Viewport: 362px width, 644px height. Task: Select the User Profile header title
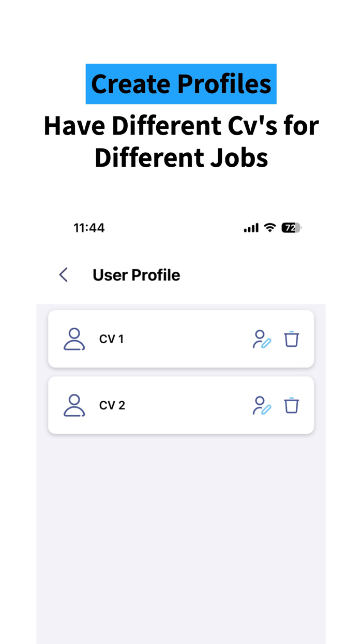click(x=136, y=274)
